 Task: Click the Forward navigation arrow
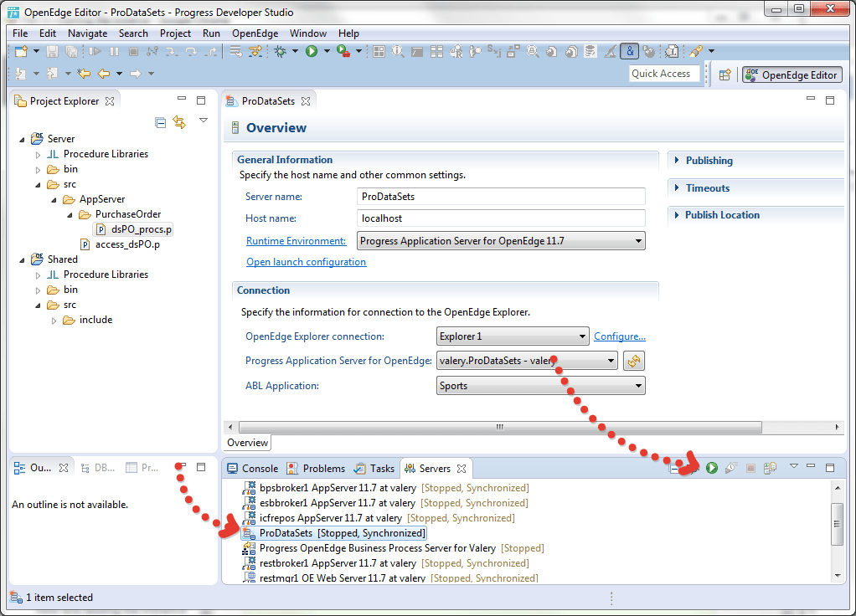point(136,73)
